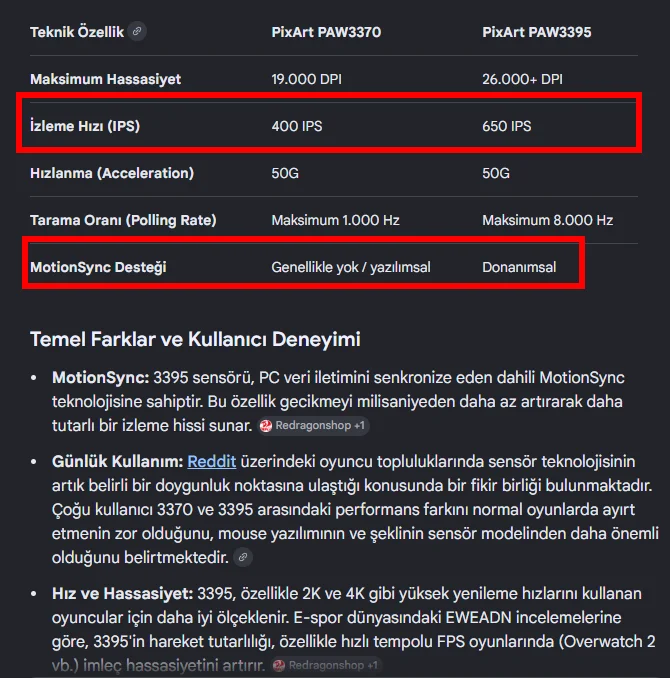
Task: Click the Tarama Oranı (Polling Rate) label
Action: click(123, 221)
